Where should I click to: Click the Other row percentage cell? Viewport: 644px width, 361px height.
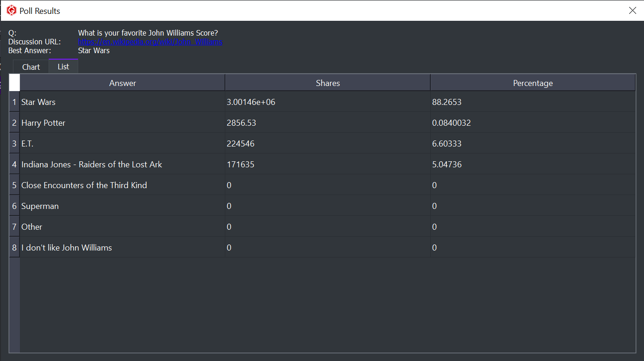click(533, 226)
